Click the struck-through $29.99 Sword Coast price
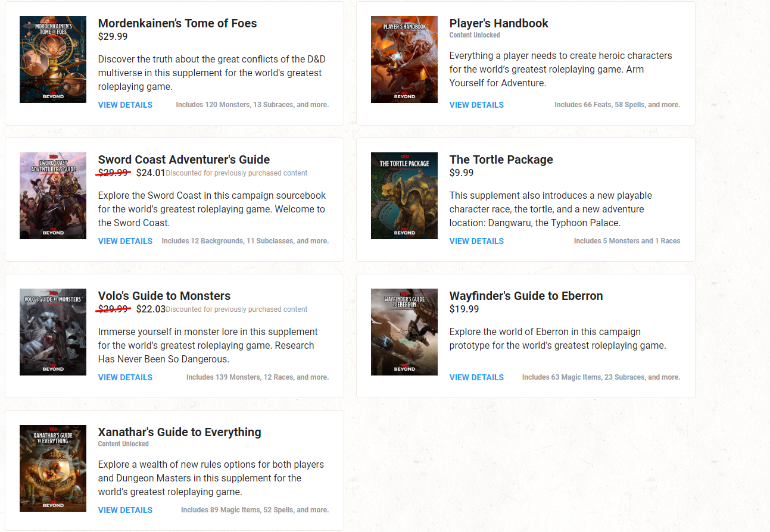The width and height of the screenshot is (770, 532). pos(113,173)
